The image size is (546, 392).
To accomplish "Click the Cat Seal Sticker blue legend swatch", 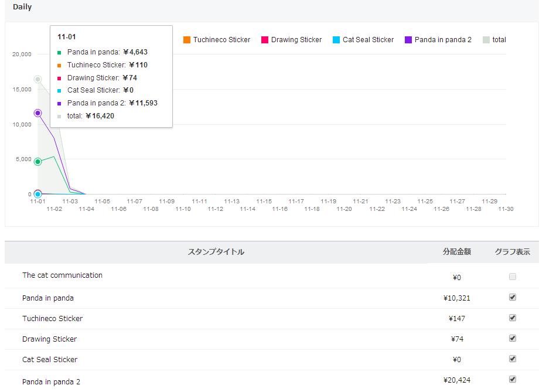I will coord(336,40).
